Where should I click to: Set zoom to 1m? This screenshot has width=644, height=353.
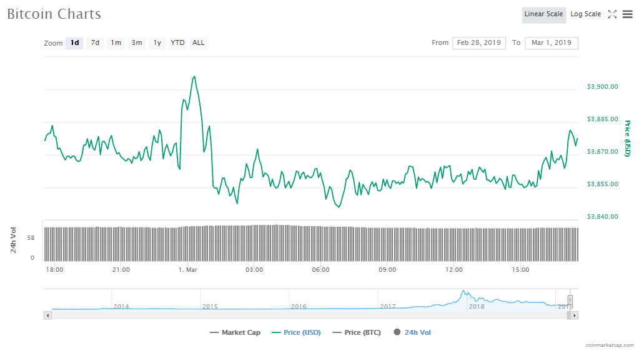(116, 43)
